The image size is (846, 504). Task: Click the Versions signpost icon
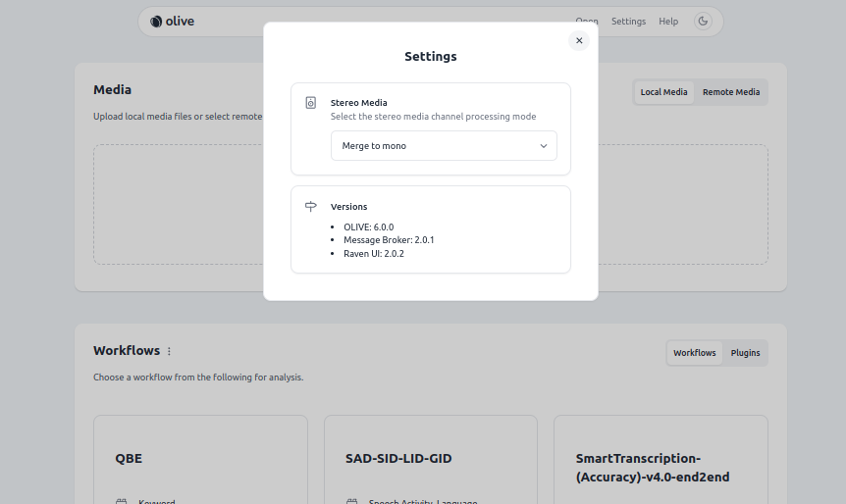click(311, 206)
